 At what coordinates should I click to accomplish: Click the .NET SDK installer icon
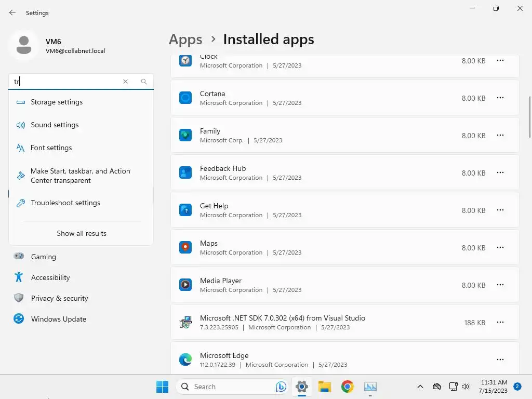[185, 322]
